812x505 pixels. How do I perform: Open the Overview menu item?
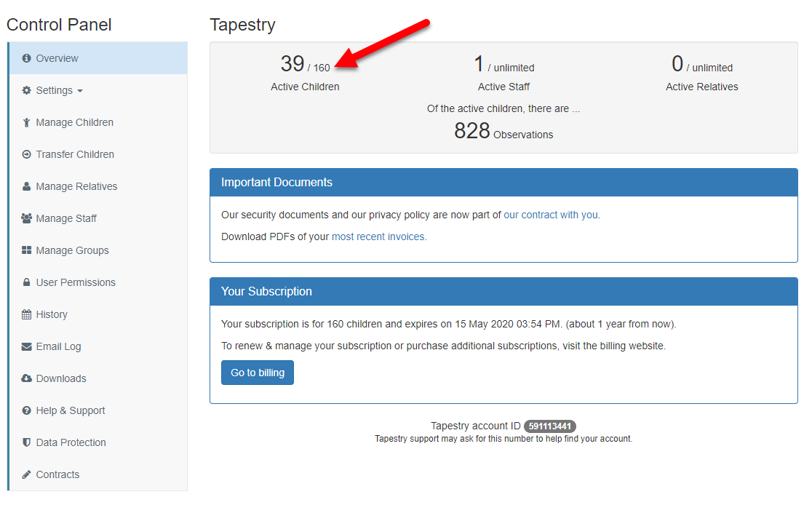click(x=98, y=58)
